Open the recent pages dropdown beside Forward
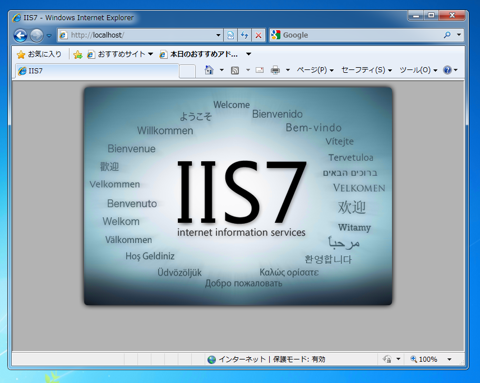 pos(49,35)
